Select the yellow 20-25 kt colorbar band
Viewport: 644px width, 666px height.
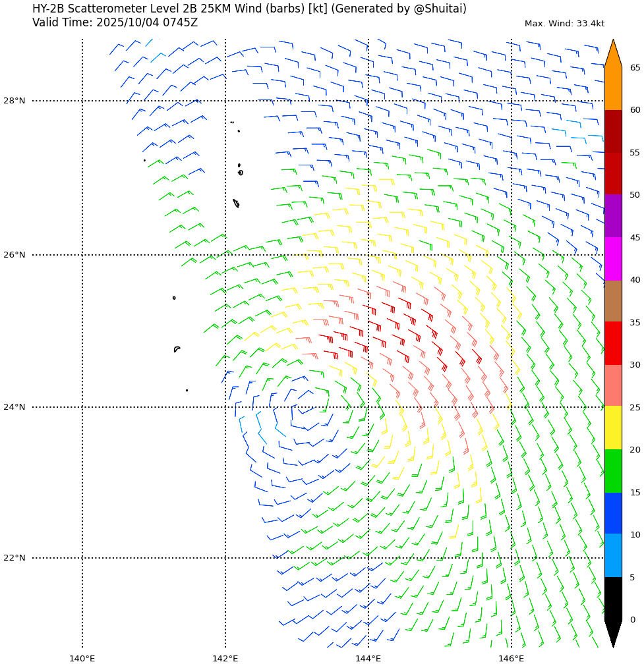[x=613, y=428]
